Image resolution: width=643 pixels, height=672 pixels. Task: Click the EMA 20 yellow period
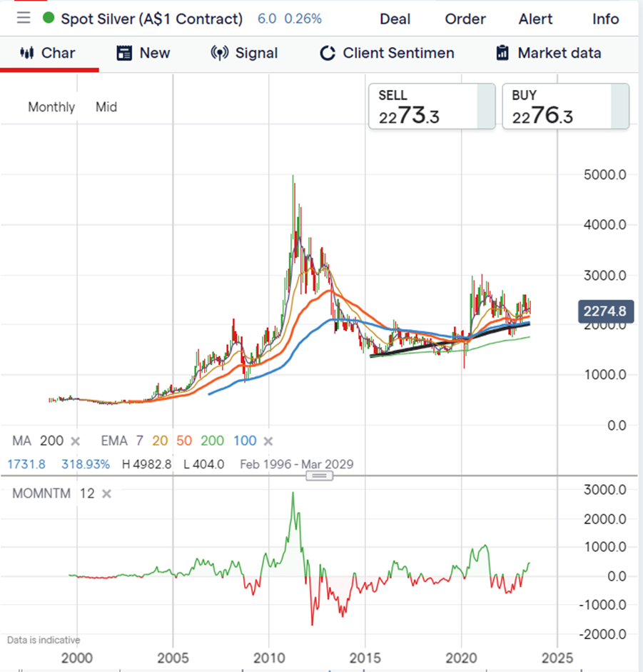point(160,441)
